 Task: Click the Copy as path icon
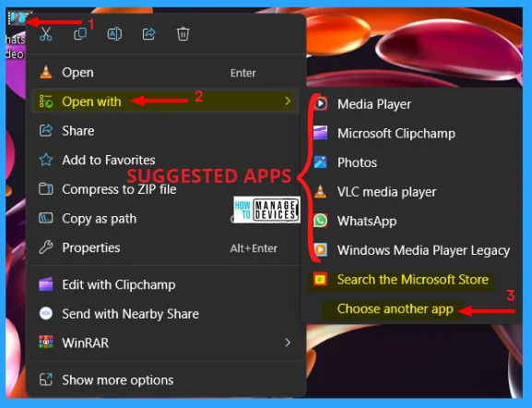(46, 218)
